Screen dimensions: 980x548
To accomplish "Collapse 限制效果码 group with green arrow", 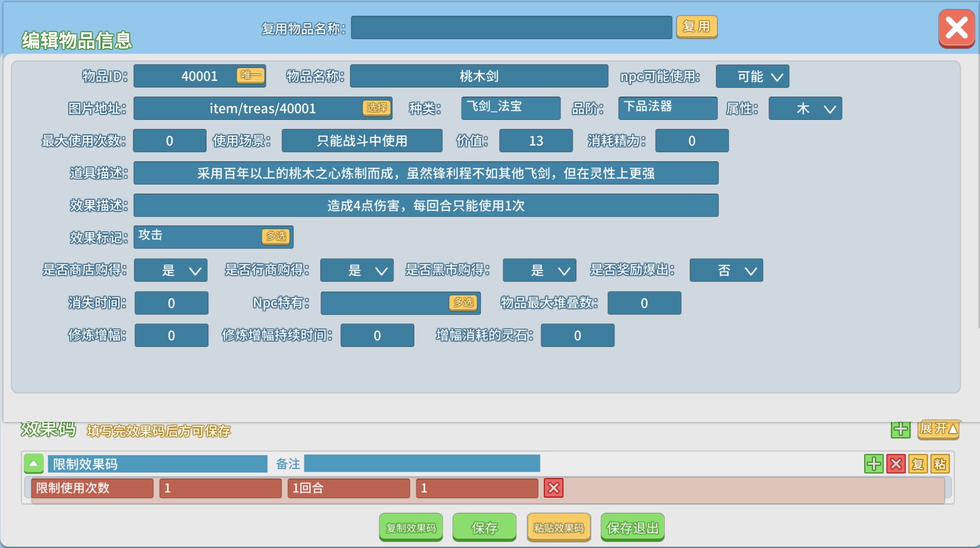I will [x=34, y=464].
